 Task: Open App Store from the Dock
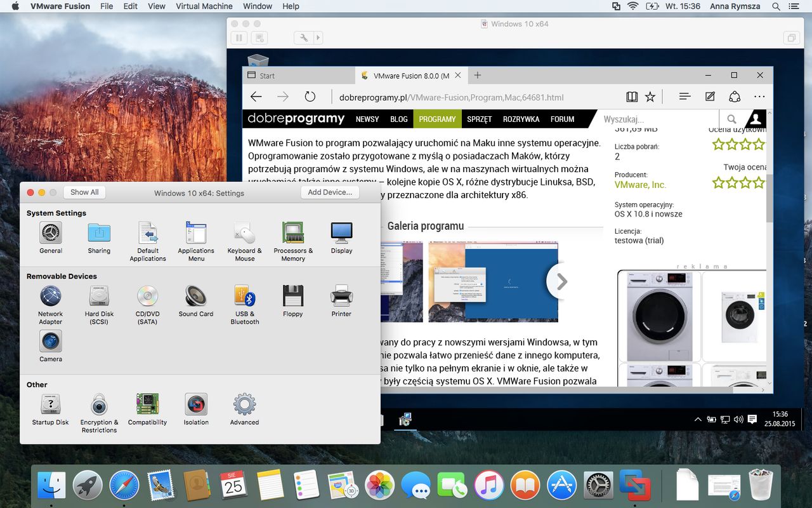coord(562,486)
